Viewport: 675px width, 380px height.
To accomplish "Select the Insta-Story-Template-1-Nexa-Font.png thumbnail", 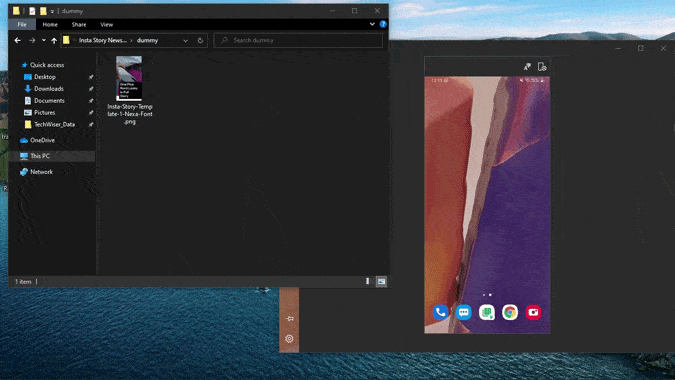I will 129,78.
